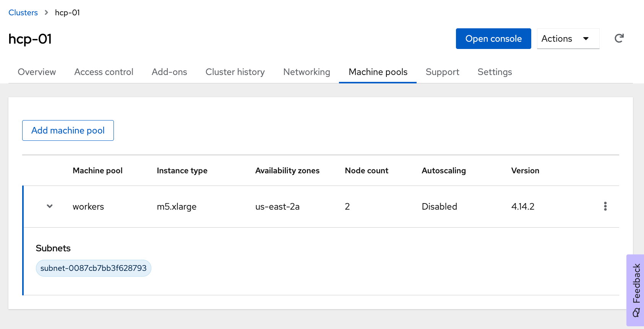The image size is (644, 329).
Task: Click the refresh icon next to Actions
Action: point(619,38)
